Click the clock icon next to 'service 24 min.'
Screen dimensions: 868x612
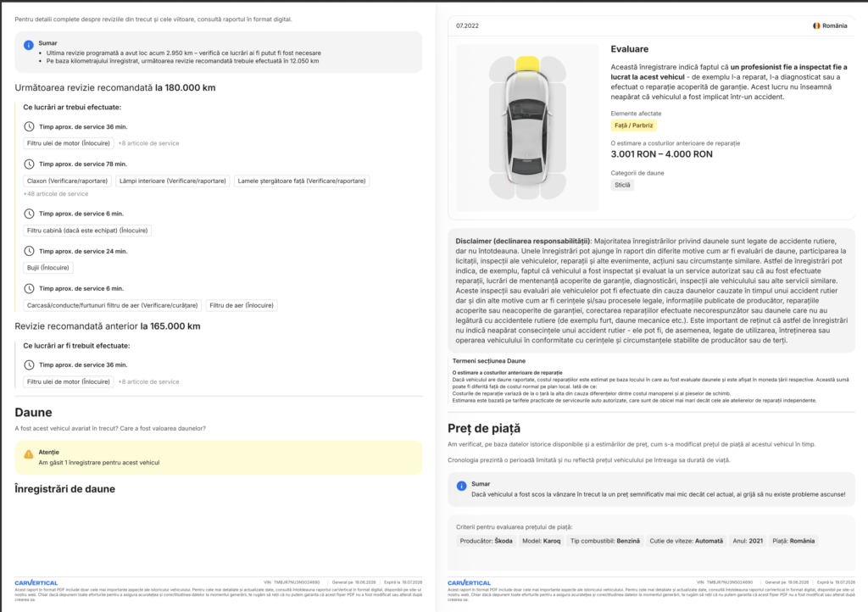30,251
